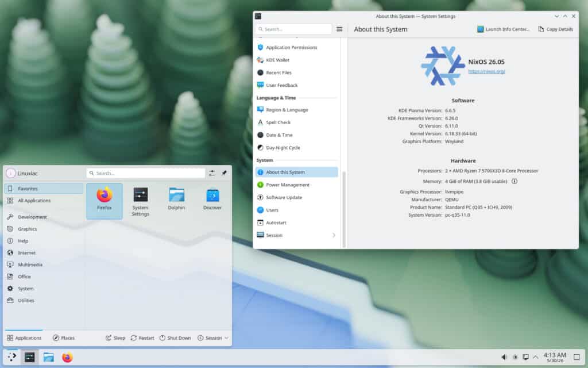
Task: Select Help category in launcher
Action: 44,241
